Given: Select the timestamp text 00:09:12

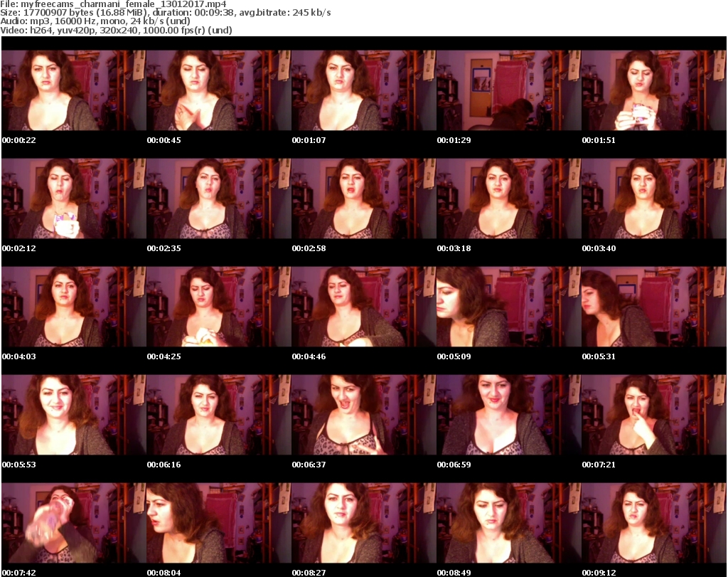Looking at the screenshot, I should (x=599, y=573).
